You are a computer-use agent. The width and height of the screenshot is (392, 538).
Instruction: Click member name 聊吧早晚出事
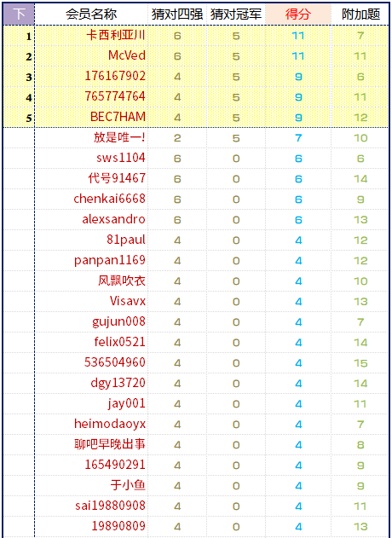(110, 445)
